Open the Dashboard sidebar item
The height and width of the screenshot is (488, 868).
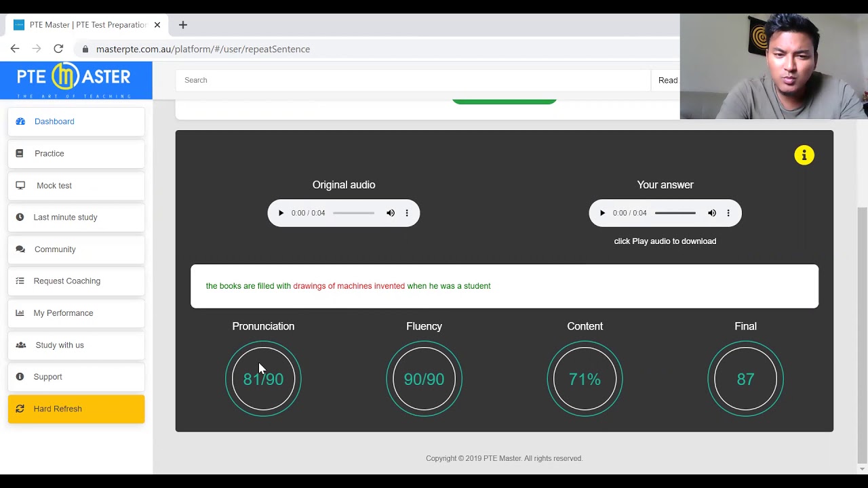[x=76, y=121]
